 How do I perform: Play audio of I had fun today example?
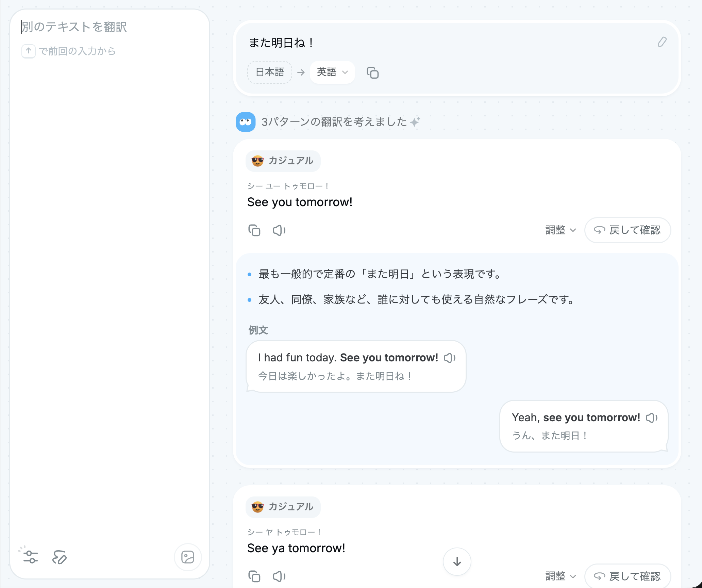tap(450, 358)
